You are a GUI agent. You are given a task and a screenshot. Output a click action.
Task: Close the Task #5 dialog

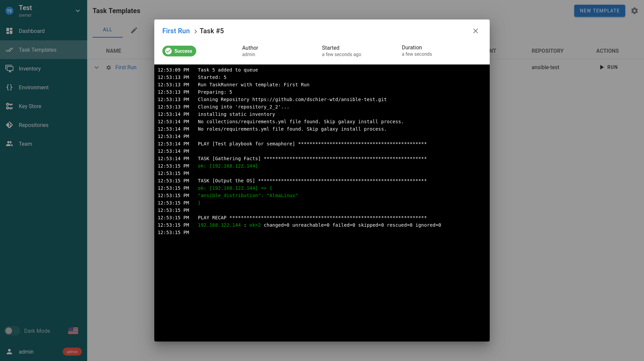click(476, 31)
